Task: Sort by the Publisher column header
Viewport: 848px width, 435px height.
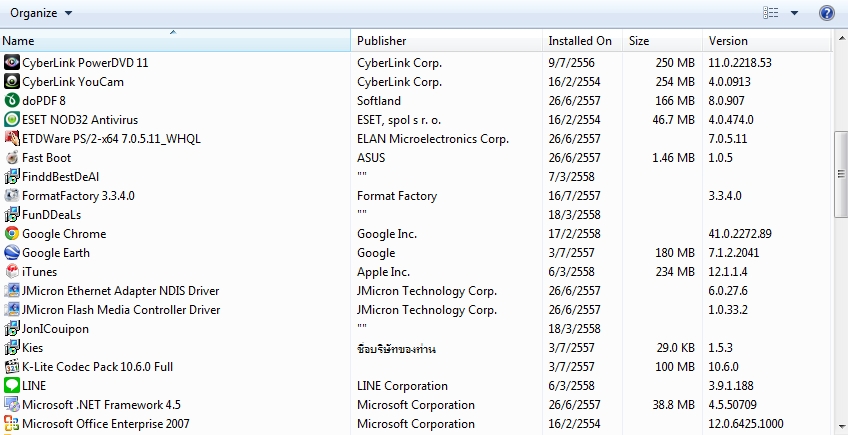Action: coord(447,41)
